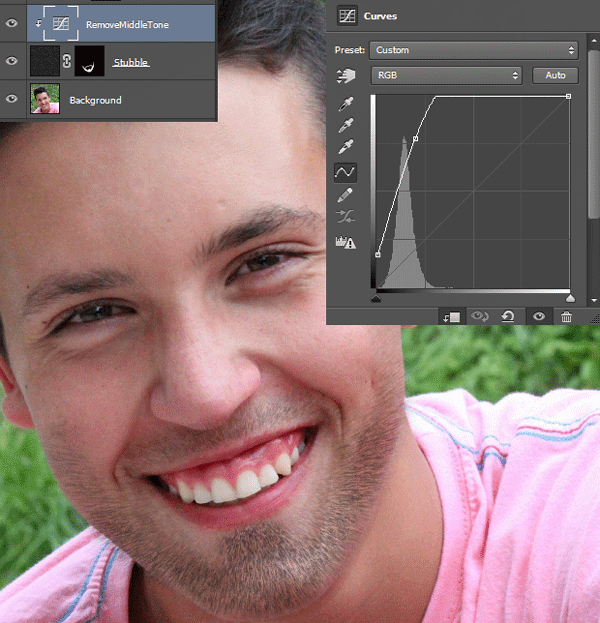Pick the black point eyedropper
The image size is (600, 623).
(346, 103)
